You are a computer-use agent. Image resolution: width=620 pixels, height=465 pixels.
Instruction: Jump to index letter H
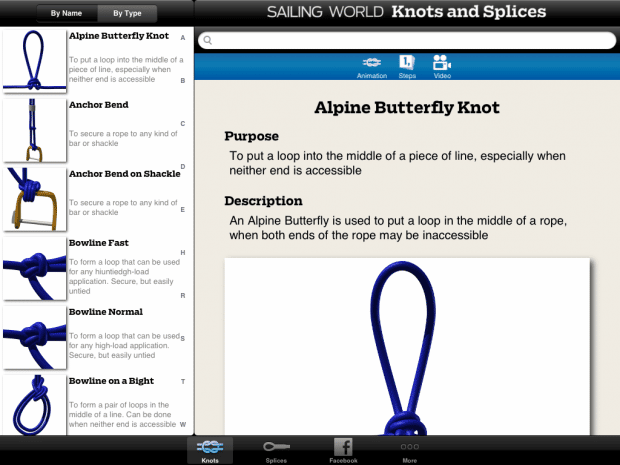click(183, 253)
